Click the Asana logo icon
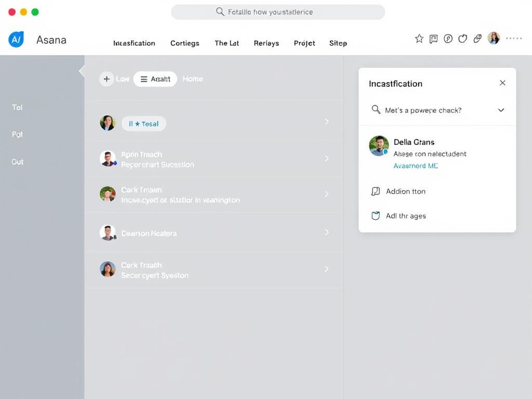Screen dimensions: 532x399 (x=16, y=39)
